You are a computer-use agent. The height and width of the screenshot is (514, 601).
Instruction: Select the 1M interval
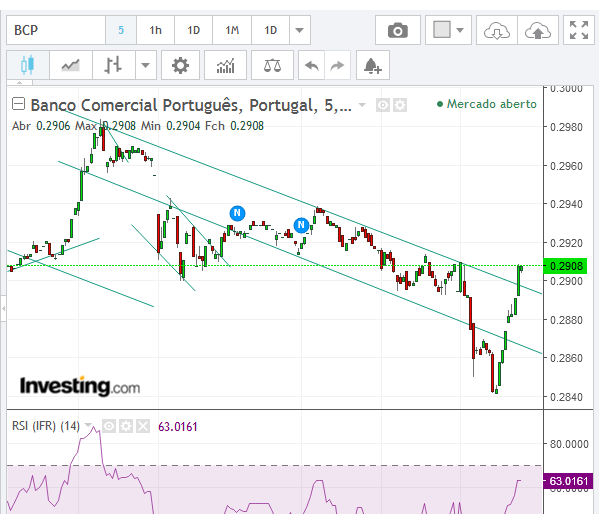pos(232,30)
